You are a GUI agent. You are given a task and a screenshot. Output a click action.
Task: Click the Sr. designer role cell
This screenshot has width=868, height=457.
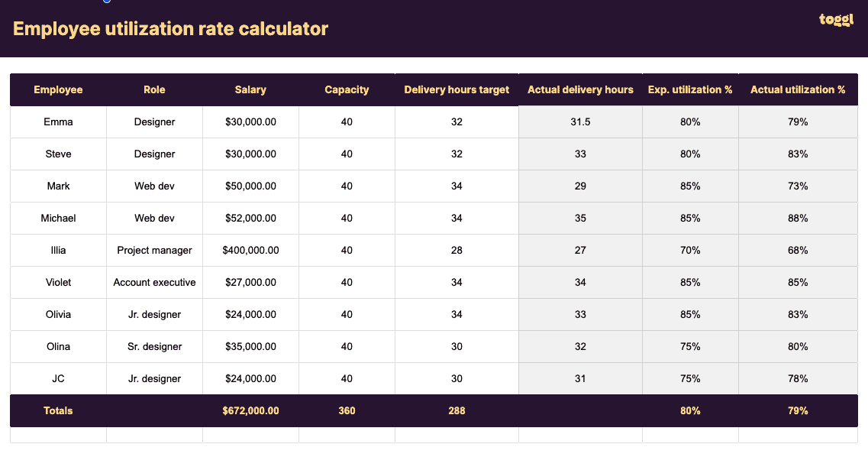click(x=154, y=346)
